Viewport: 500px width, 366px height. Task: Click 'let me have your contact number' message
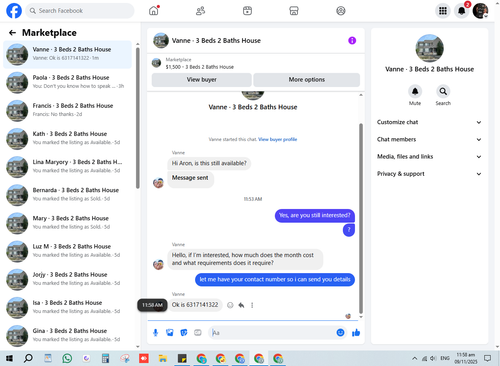point(275,279)
